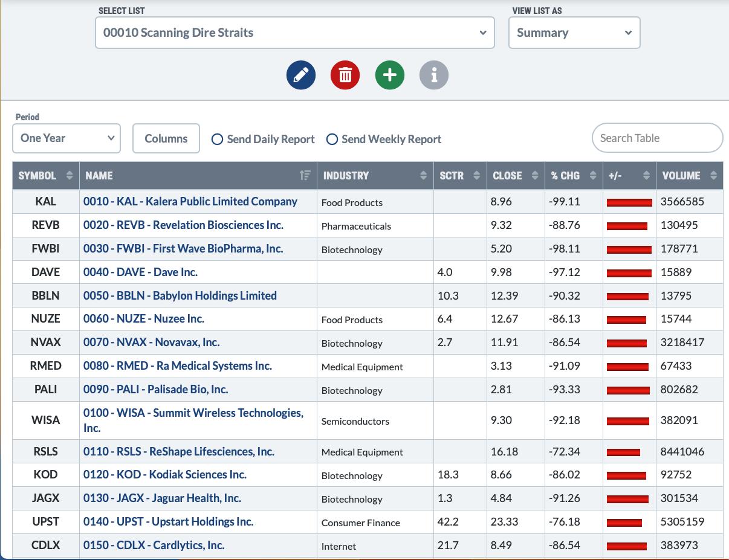
Task: Enable Send Weekly Report radio option
Action: (x=332, y=140)
